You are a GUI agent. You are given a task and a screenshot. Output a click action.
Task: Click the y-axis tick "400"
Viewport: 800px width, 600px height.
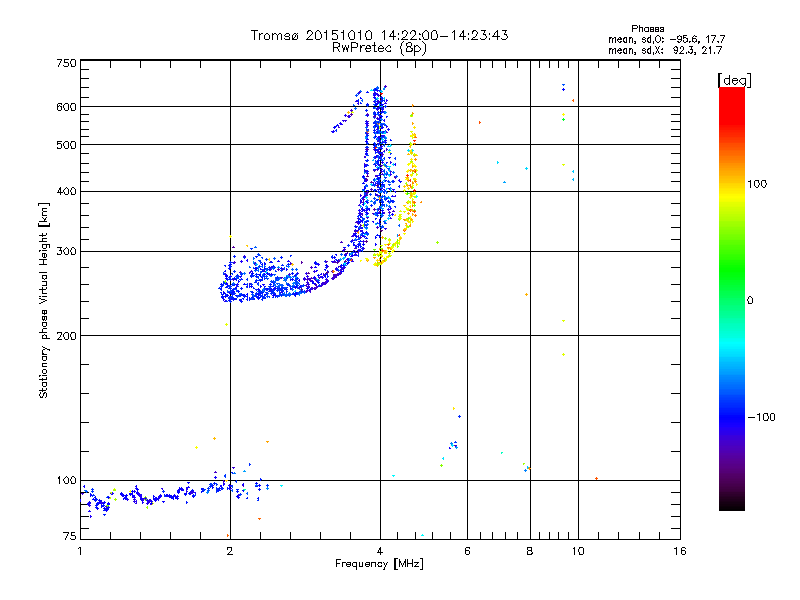click(66, 191)
